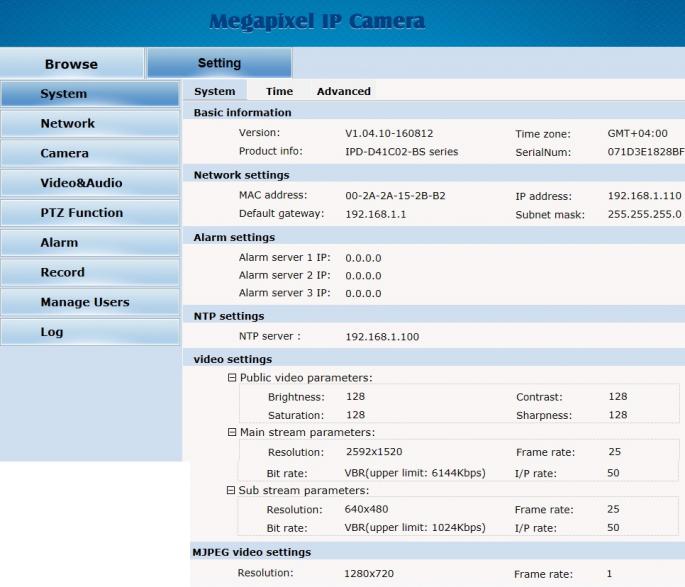Click IP address 192.168.1.110

[x=644, y=196]
